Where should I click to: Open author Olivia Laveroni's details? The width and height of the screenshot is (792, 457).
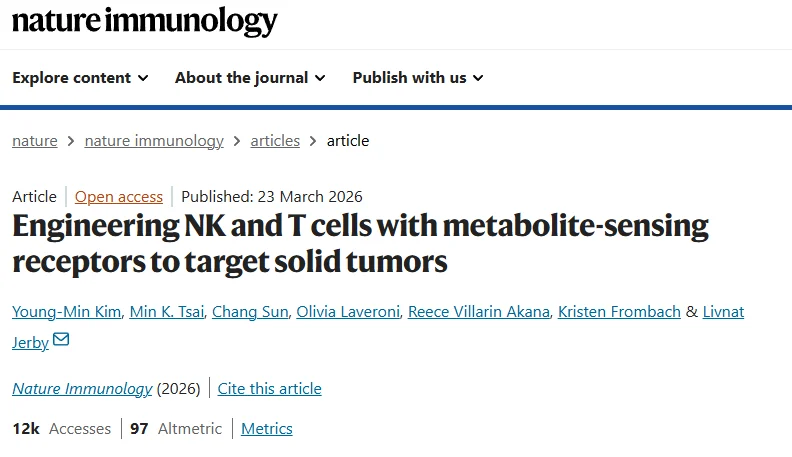(x=347, y=312)
